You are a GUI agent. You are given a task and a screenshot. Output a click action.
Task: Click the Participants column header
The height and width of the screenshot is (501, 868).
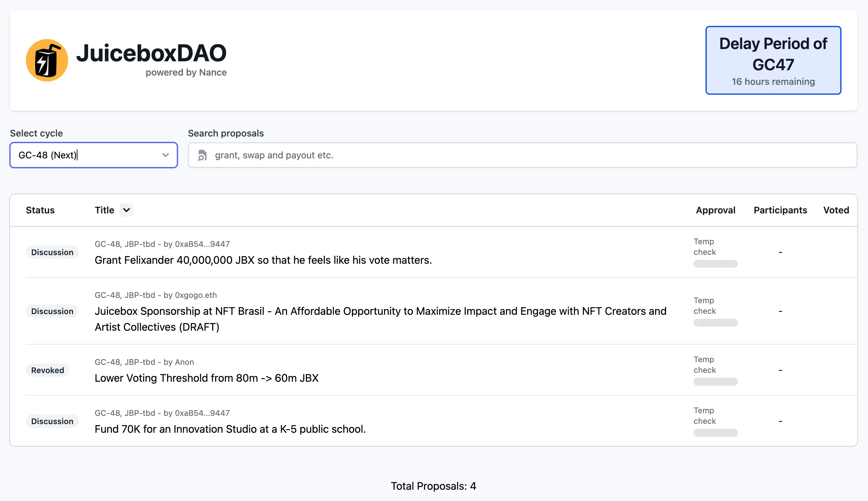[x=780, y=210]
